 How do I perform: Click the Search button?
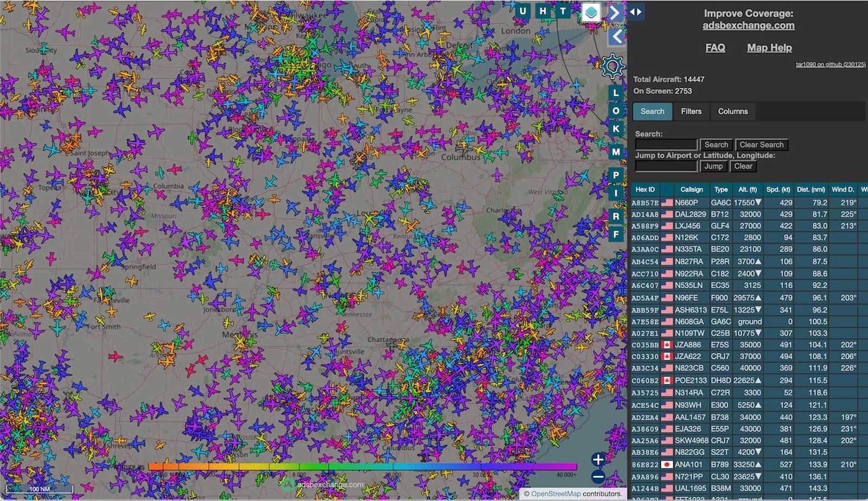click(716, 145)
